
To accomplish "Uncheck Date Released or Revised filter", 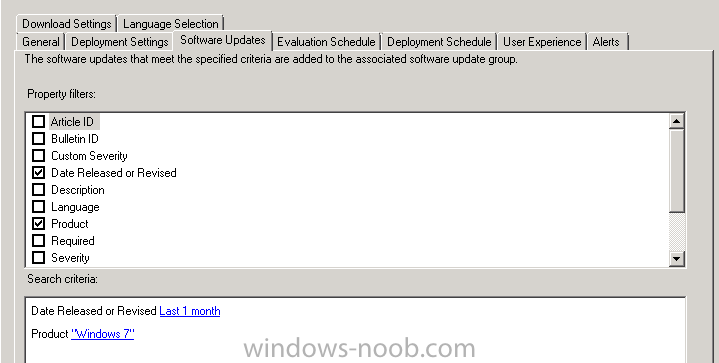I will click(x=39, y=172).
